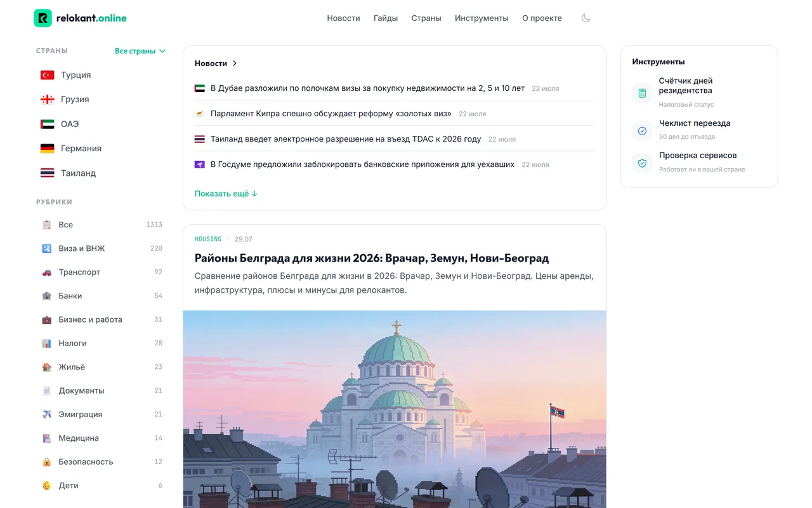Select the Банки building icon

(x=46, y=296)
